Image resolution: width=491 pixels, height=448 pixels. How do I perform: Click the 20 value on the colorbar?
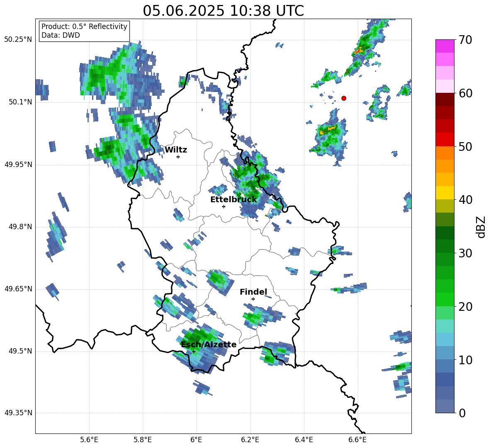coord(465,307)
